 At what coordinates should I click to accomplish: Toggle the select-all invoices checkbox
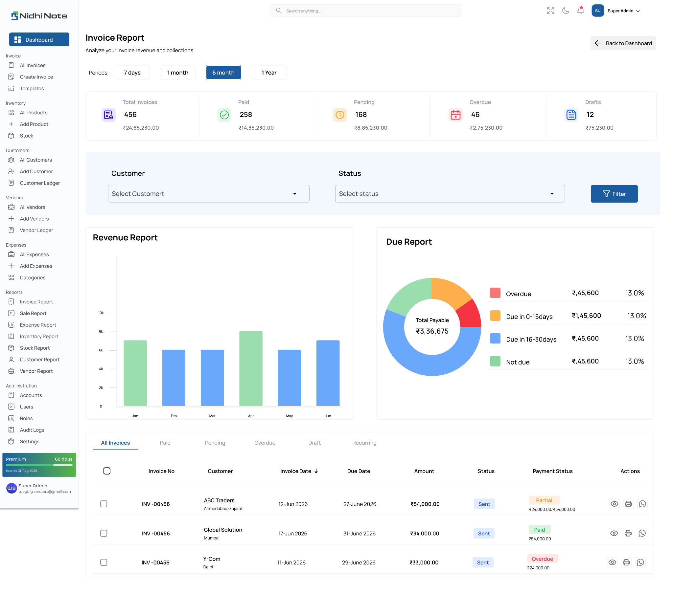[x=107, y=471]
